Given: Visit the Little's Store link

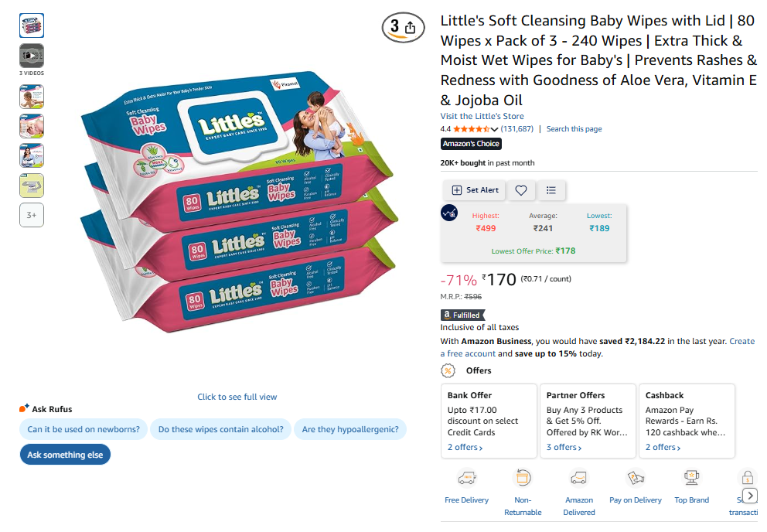Looking at the screenshot, I should point(482,116).
